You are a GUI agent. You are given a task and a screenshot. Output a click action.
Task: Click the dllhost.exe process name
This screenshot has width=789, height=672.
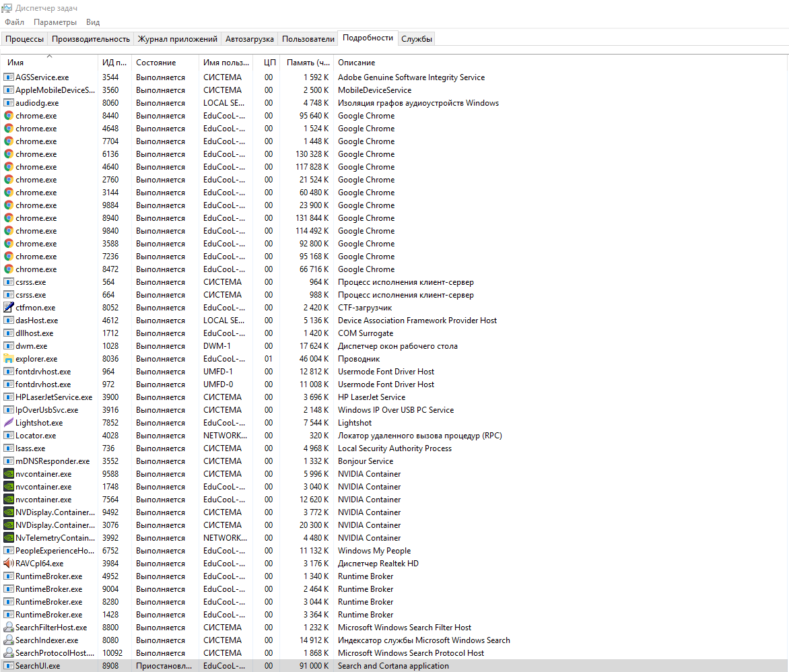coord(34,333)
